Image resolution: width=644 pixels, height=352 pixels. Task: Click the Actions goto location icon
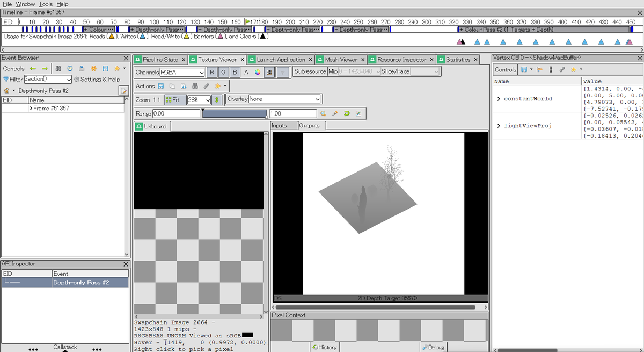pyautogui.click(x=184, y=86)
